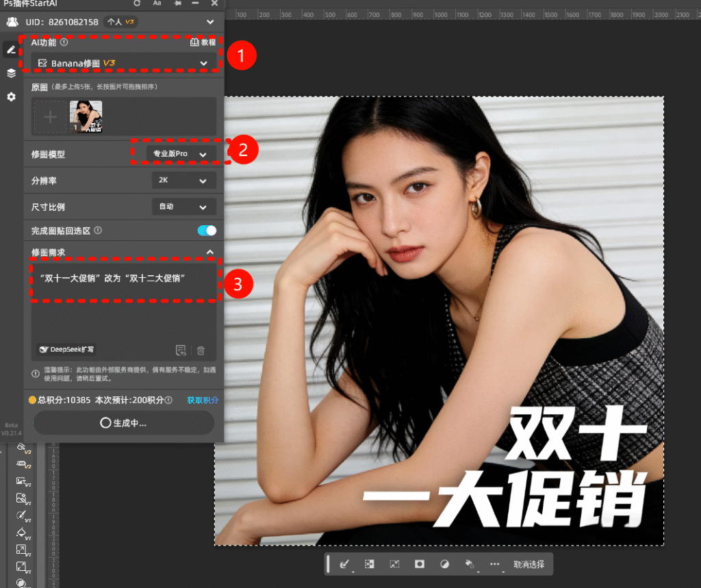Viewport: 701px width, 588px height.
Task: Click the DeepSeek扩写 button
Action: pyautogui.click(x=66, y=350)
